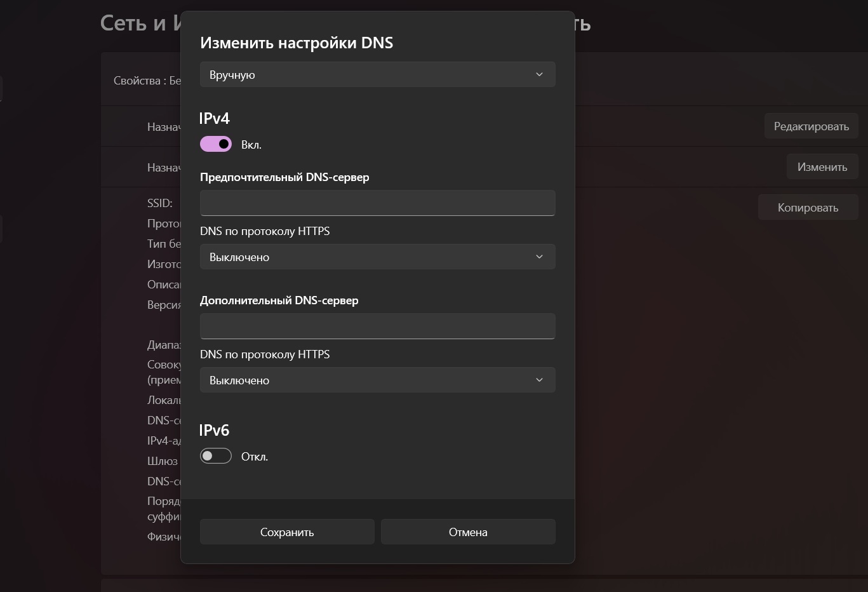This screenshot has height=592, width=868.
Task: Focus the Дополнительный DNS-сервер input field
Action: point(378,326)
